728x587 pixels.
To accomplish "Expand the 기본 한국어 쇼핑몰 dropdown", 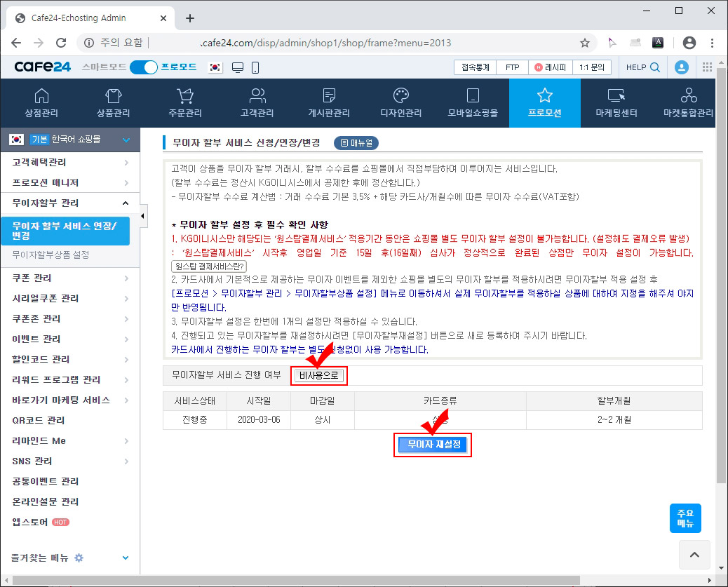I will click(126, 140).
